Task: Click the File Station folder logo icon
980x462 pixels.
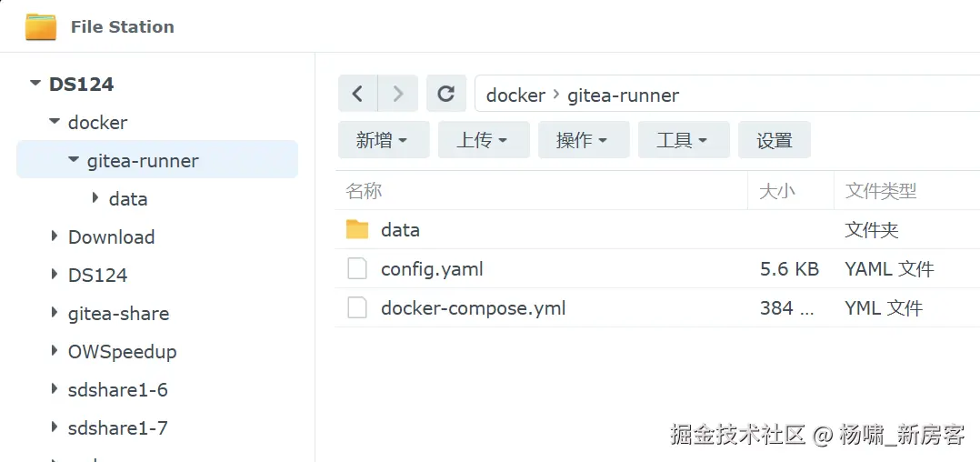Action: tap(41, 26)
